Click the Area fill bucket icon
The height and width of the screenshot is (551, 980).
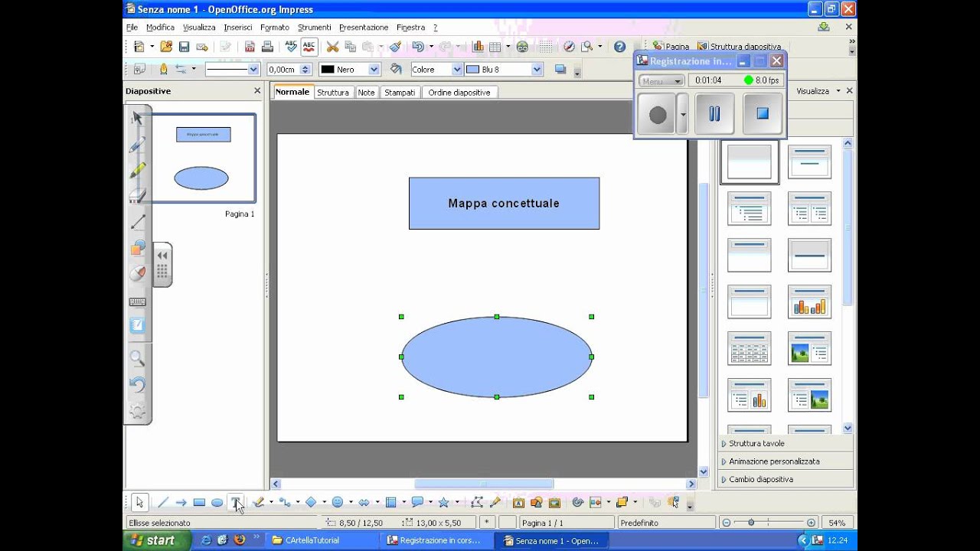[x=396, y=69]
